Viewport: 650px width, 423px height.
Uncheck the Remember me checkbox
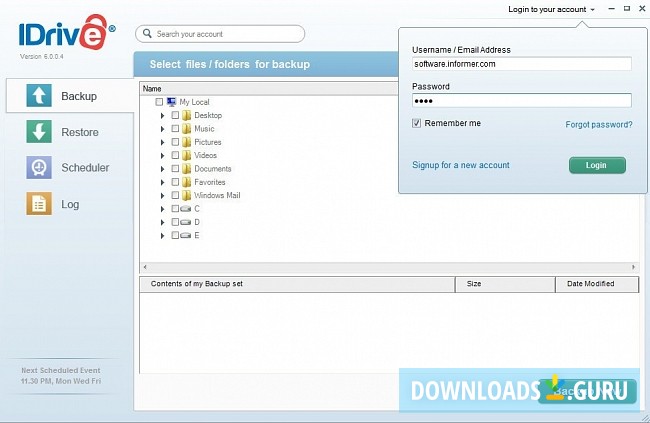point(417,123)
